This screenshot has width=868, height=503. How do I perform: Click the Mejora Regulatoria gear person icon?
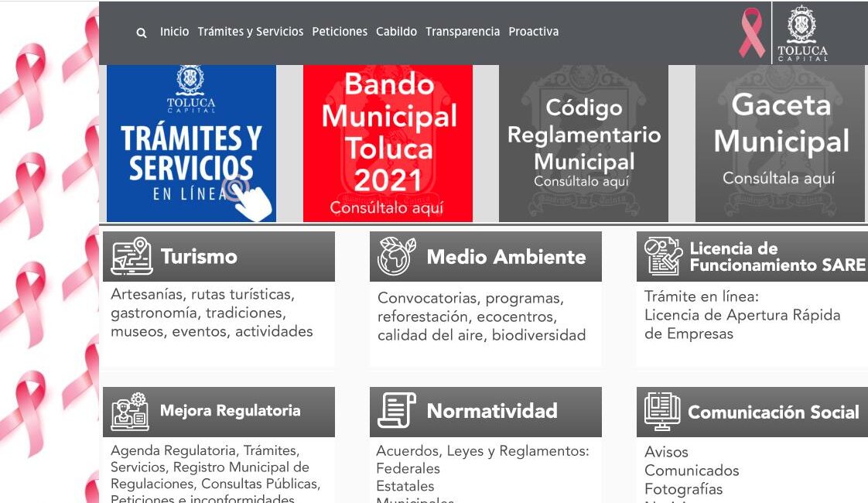[x=130, y=412]
